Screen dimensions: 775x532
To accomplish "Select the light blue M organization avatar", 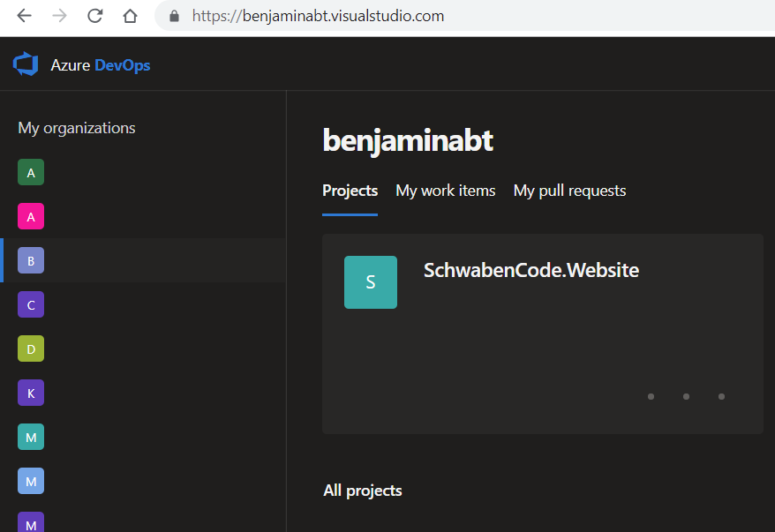I will coord(31,481).
